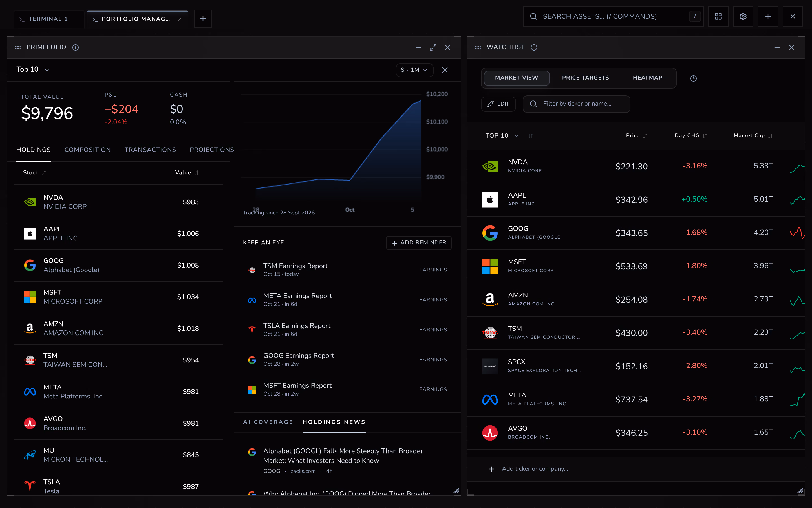This screenshot has height=508, width=812.
Task: Select the MU Micron holding row
Action: (118, 455)
